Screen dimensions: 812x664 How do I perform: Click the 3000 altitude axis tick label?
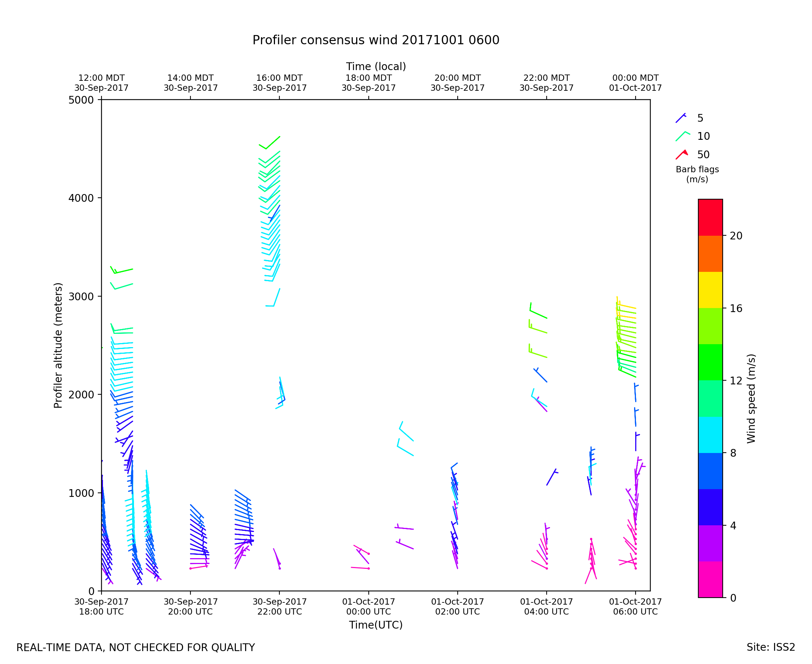[x=81, y=297]
